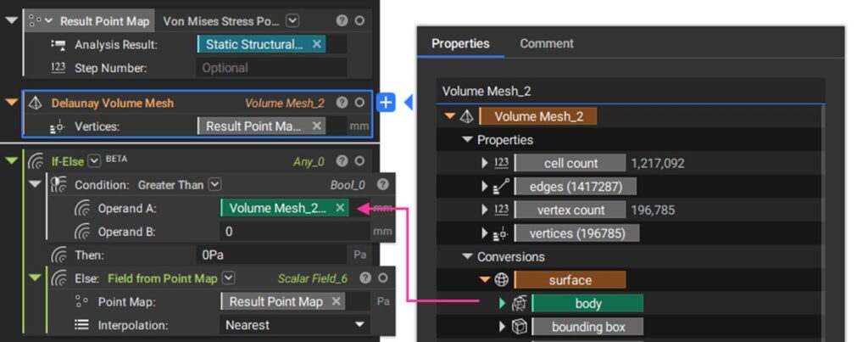Click help icon on Result Point Map block

point(342,21)
